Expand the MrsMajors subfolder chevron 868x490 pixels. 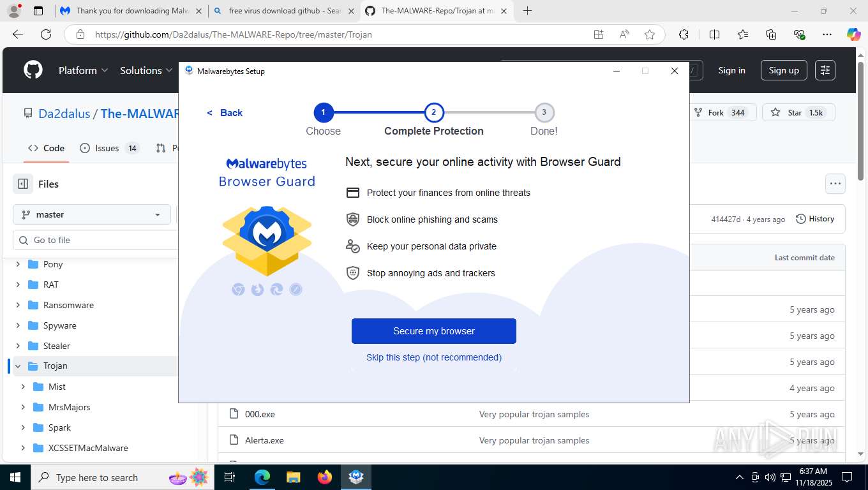click(x=23, y=407)
